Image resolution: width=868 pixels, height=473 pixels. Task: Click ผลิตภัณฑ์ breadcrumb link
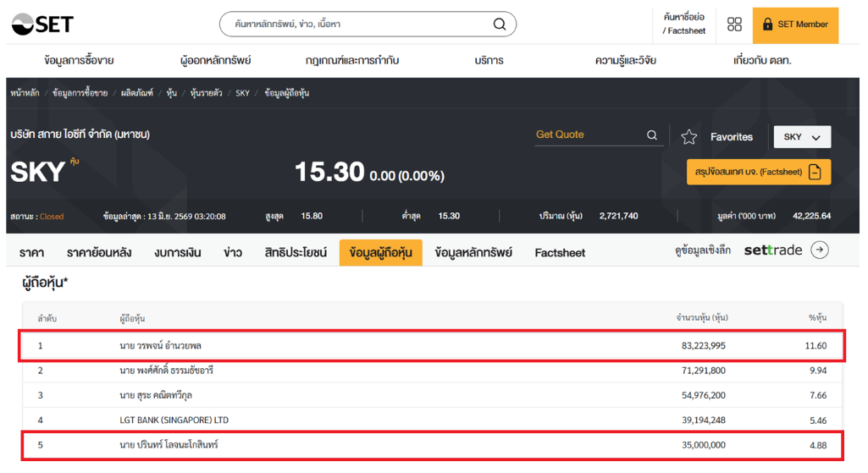(136, 93)
